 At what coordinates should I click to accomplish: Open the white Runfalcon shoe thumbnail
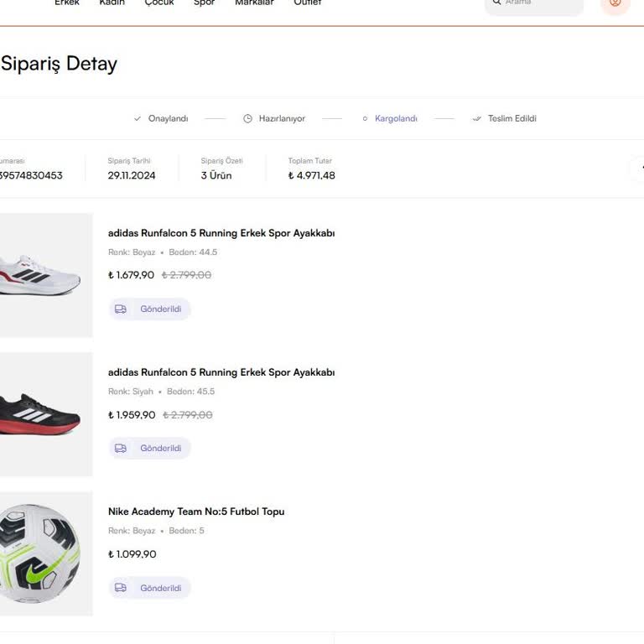tap(42, 275)
